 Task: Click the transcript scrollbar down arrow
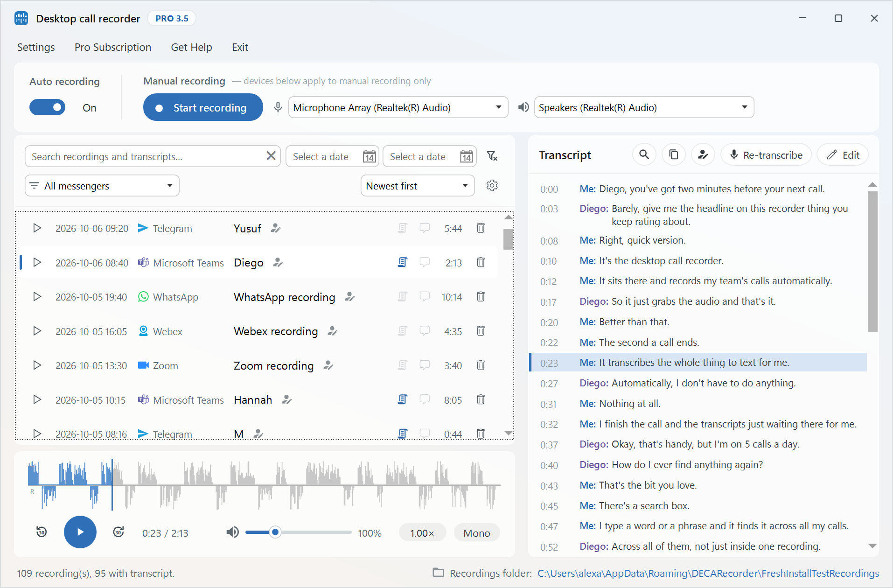[872, 546]
